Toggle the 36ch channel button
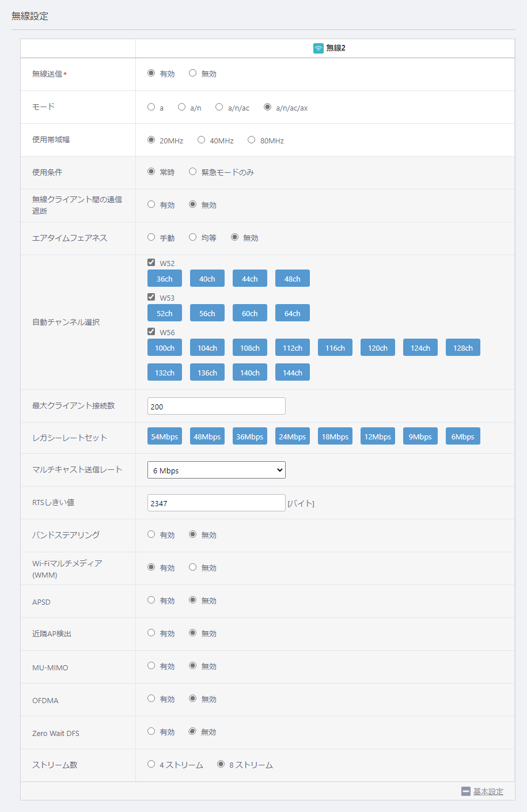The image size is (527, 812). [165, 279]
